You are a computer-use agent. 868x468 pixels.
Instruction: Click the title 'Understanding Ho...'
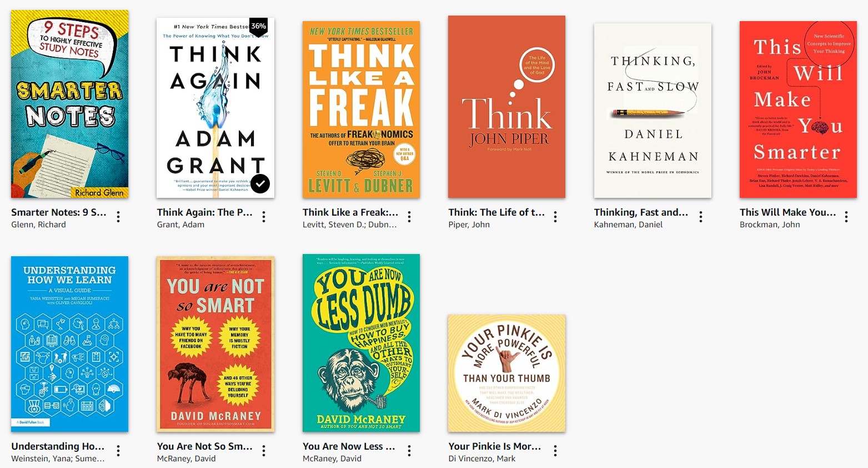58,446
